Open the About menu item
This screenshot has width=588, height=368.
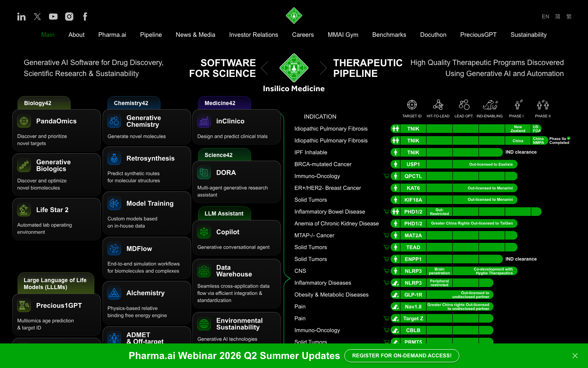point(76,35)
